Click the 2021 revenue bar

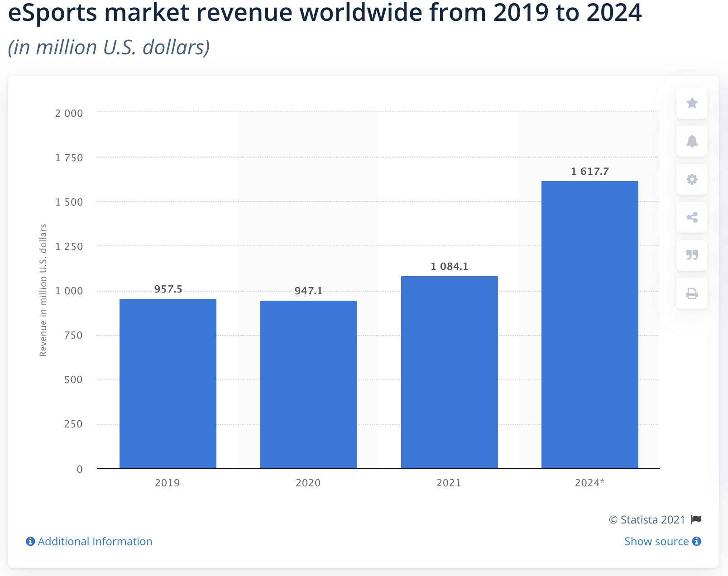pyautogui.click(x=449, y=372)
